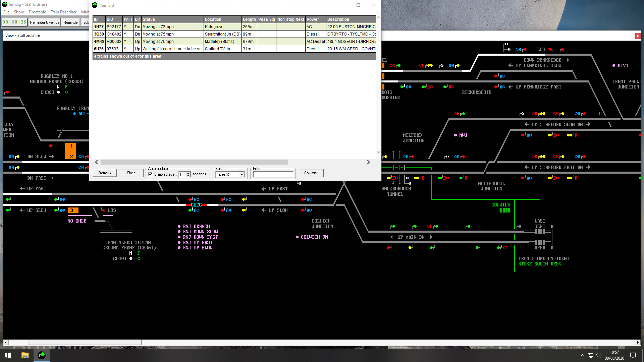Click the SimSig title bar icon
The width and height of the screenshot is (644, 362).
point(5,4)
